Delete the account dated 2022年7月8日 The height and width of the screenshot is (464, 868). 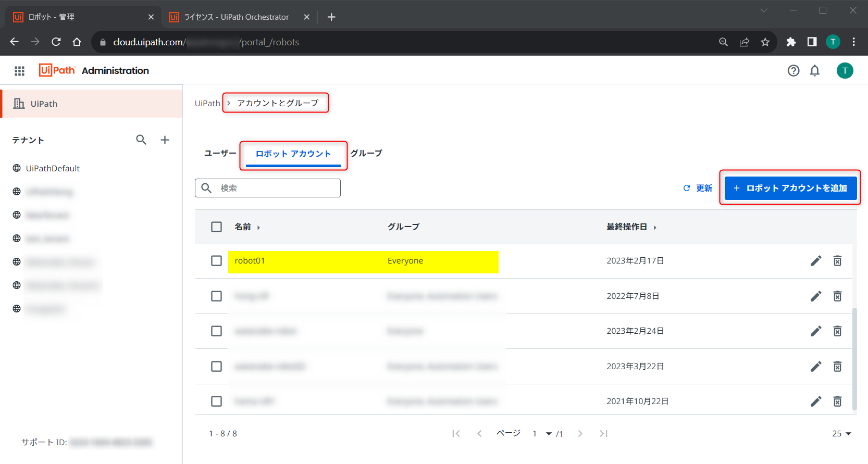(x=837, y=296)
